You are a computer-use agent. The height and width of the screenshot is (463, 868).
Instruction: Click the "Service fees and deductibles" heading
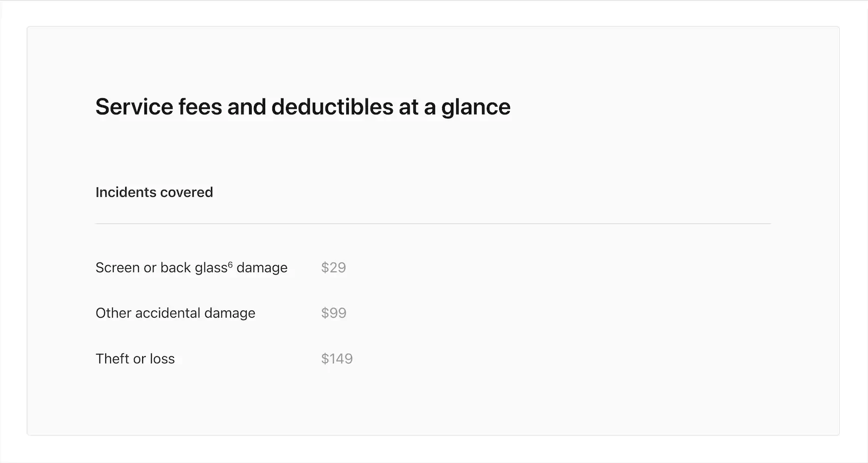pos(303,107)
